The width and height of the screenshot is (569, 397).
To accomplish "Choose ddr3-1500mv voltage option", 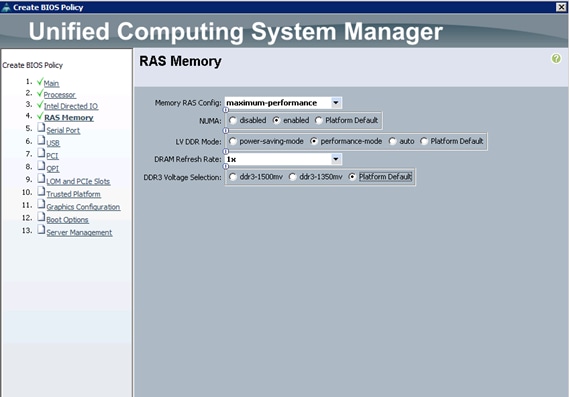I will point(233,177).
